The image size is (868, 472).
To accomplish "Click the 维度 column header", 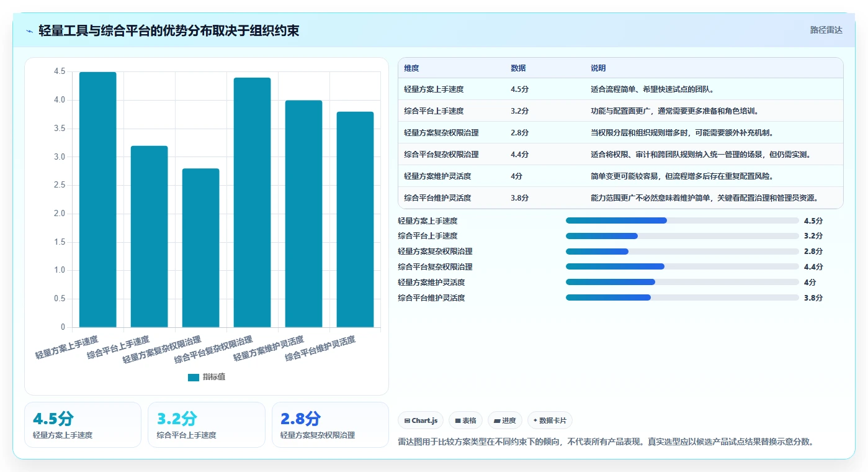I will tap(411, 68).
